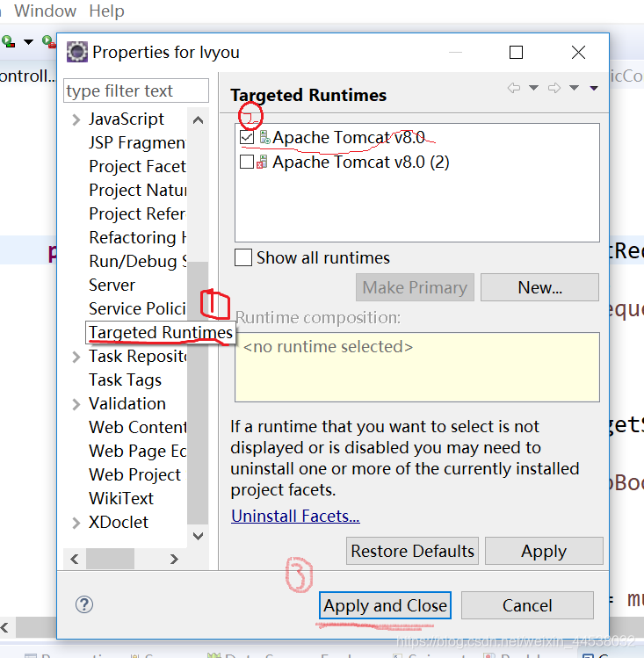The height and width of the screenshot is (658, 644).
Task: Check the Apache Tomcat v8.0 (2) runtime
Action: pyautogui.click(x=247, y=162)
